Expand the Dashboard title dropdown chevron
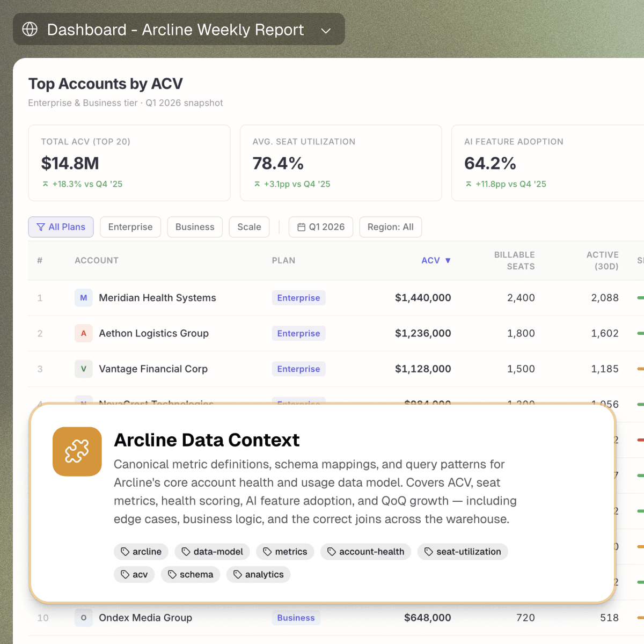Viewport: 644px width, 644px height. [325, 31]
